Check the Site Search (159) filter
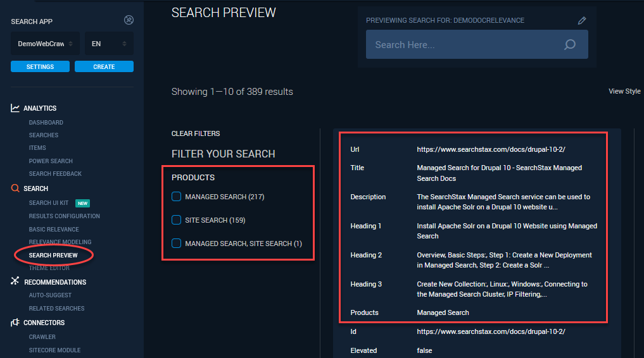644x358 pixels. 176,220
